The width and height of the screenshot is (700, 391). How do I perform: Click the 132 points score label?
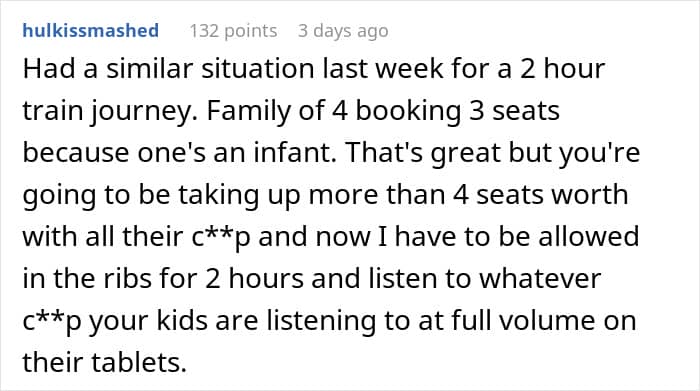pyautogui.click(x=233, y=31)
